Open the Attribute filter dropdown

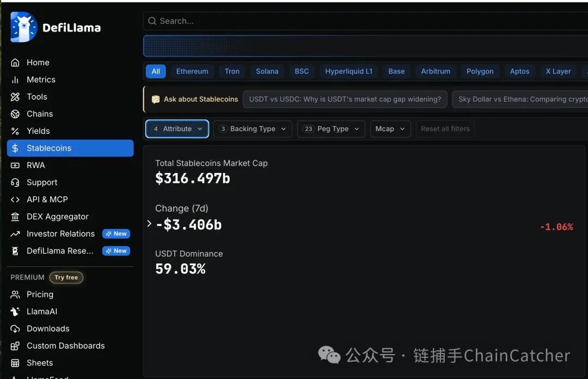(177, 129)
